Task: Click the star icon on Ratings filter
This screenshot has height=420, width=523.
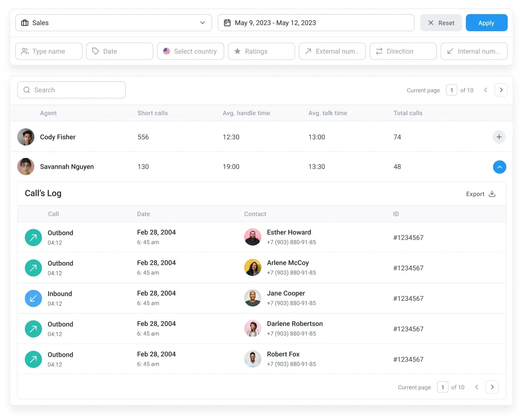Action: 238,51
